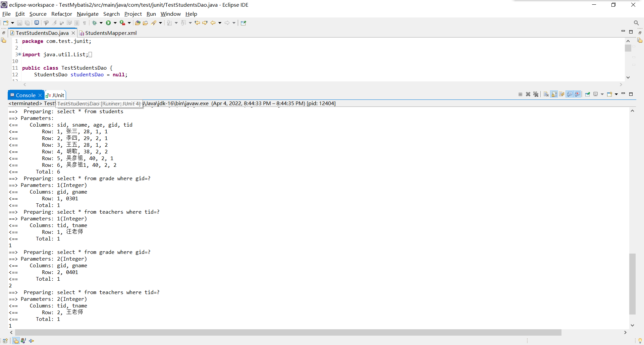The width and height of the screenshot is (644, 345).
Task: Open the Run button dropdown arrow
Action: (x=115, y=23)
